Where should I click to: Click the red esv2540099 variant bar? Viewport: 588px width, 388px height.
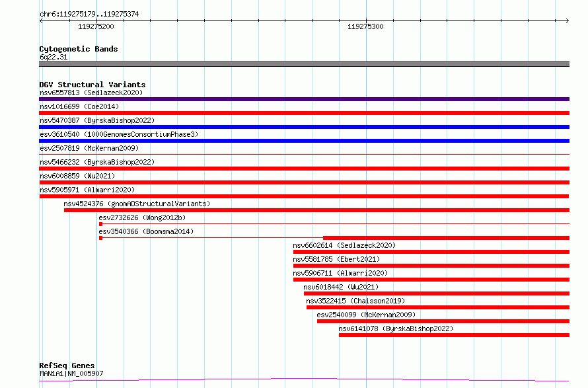pyautogui.click(x=443, y=321)
